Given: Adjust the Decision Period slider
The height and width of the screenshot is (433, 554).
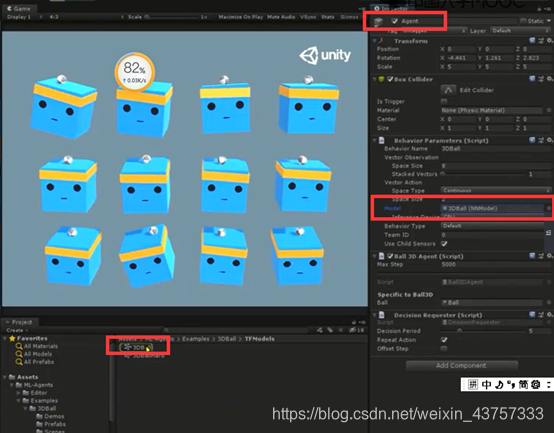Looking at the screenshot, I should [483, 331].
